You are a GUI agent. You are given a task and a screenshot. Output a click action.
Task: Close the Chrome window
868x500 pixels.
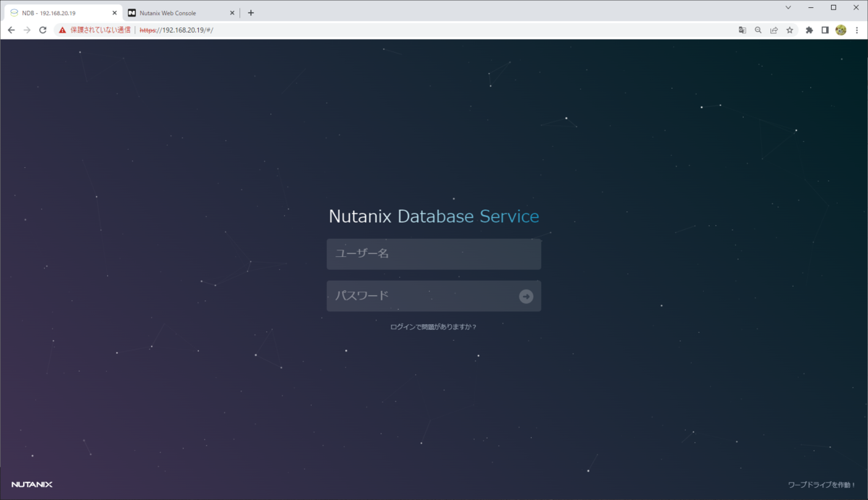point(856,7)
